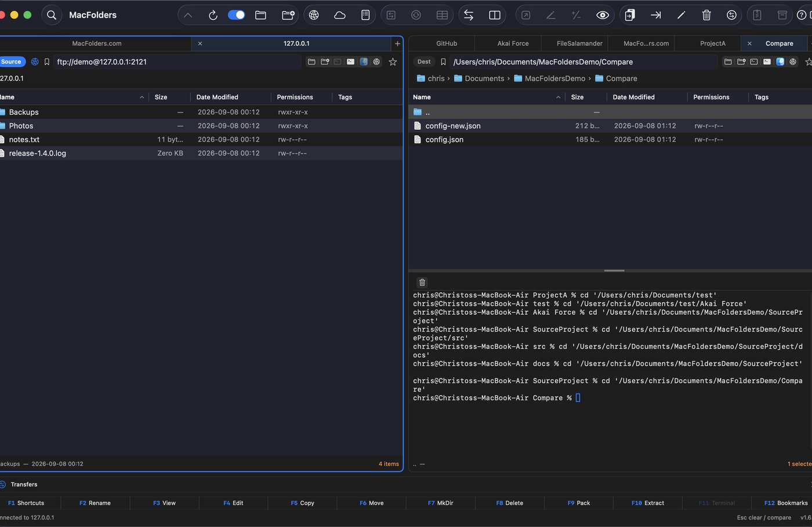Screen dimensions: 812x527
Task: Select config-new.json file
Action: pyautogui.click(x=611, y=126)
